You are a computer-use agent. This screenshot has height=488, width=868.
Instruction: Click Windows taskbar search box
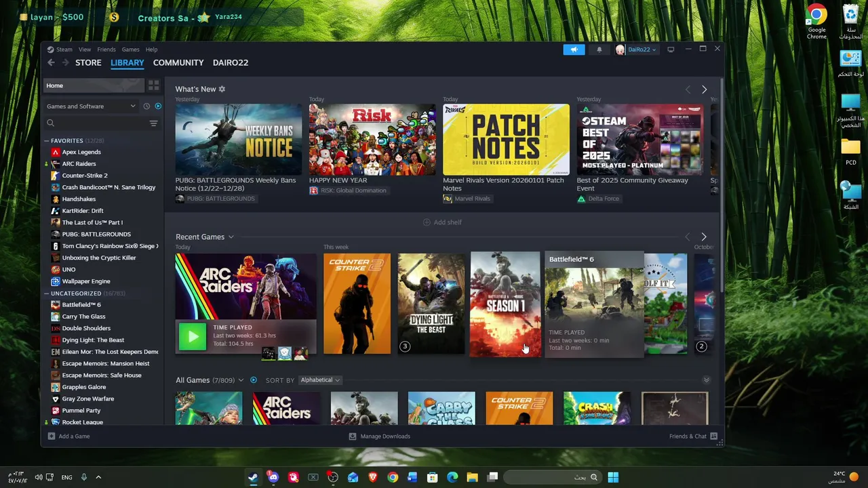[553, 477]
